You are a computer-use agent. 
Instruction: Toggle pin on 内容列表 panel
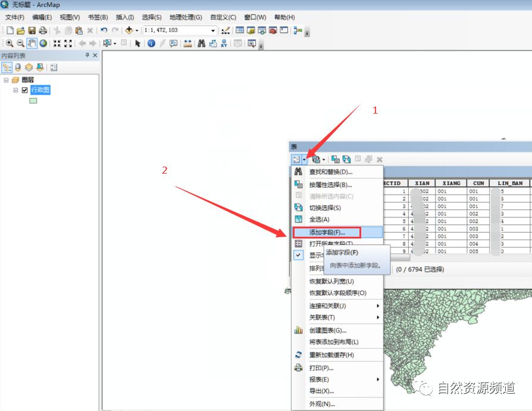(87, 55)
